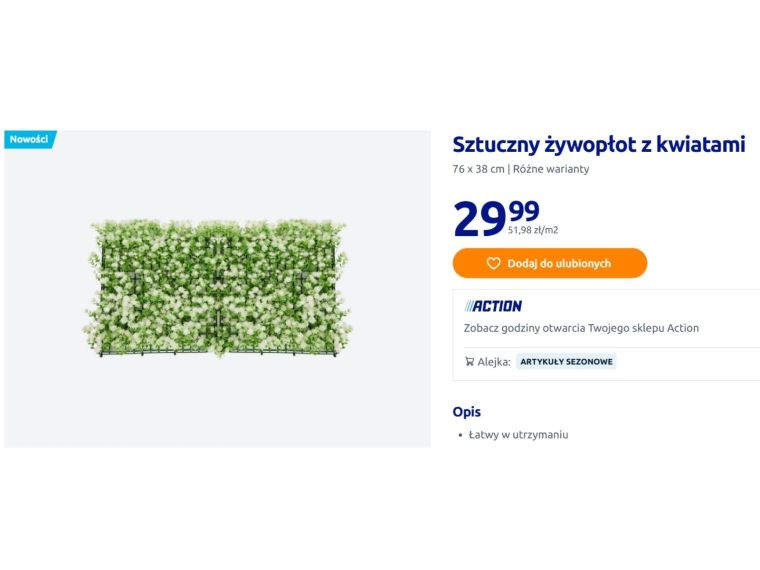
Task: Select the ARTYKUŁY SEZONOWE aisle tag
Action: pyautogui.click(x=566, y=362)
